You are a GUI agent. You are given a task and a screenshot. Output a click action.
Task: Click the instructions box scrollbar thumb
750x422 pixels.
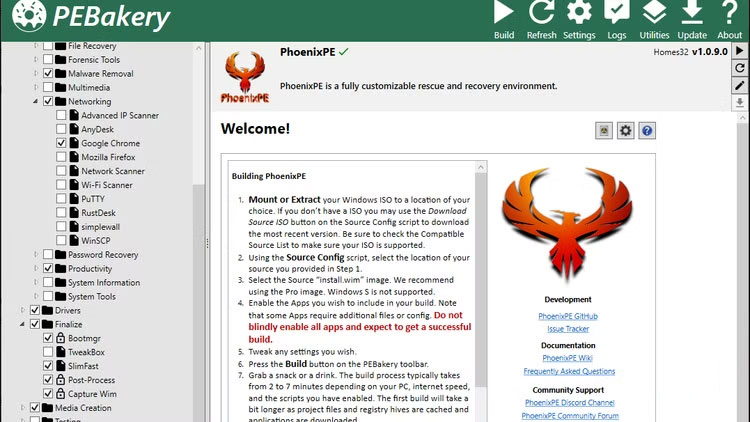481,280
